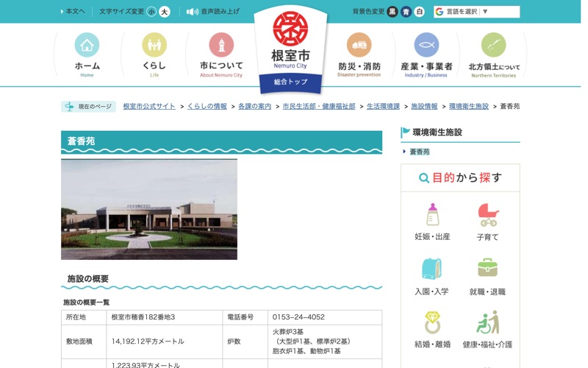
Task: Open 環境衛生施設 breadcrumb link
Action: tap(469, 106)
